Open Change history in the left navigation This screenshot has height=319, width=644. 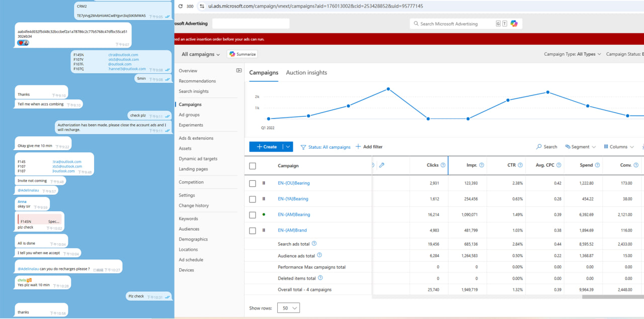coord(194,205)
